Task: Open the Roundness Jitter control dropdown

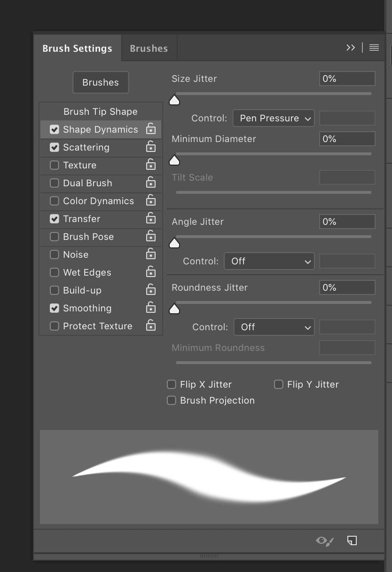Action: coord(274,327)
